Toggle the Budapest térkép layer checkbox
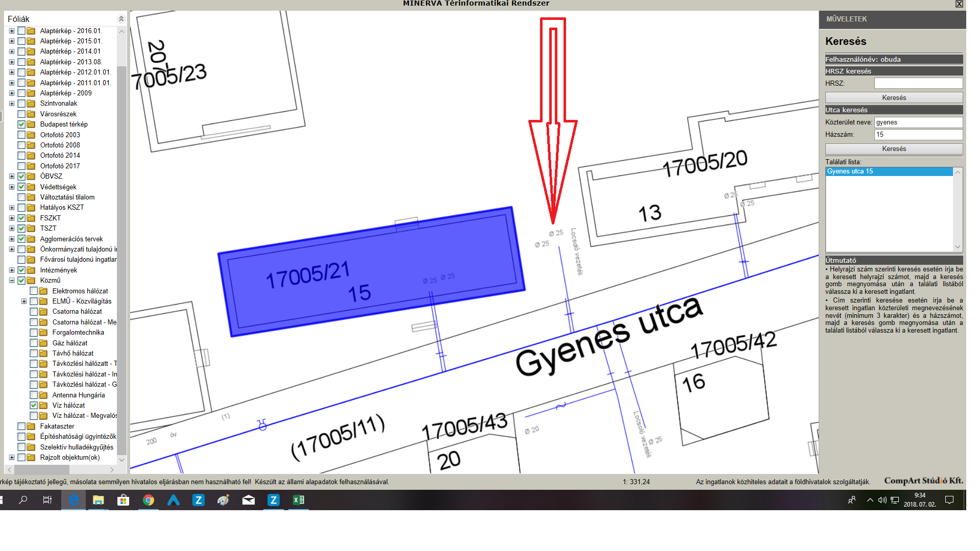 (x=21, y=124)
